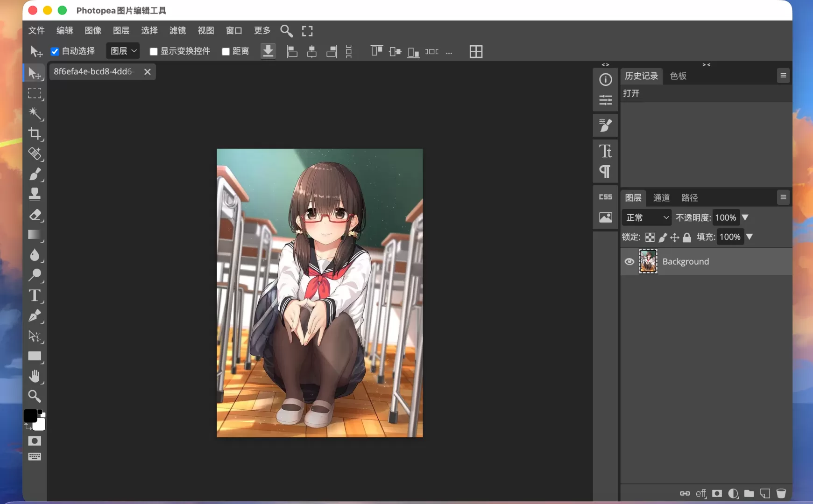The width and height of the screenshot is (813, 504).
Task: Select the Pen tool
Action: (35, 316)
